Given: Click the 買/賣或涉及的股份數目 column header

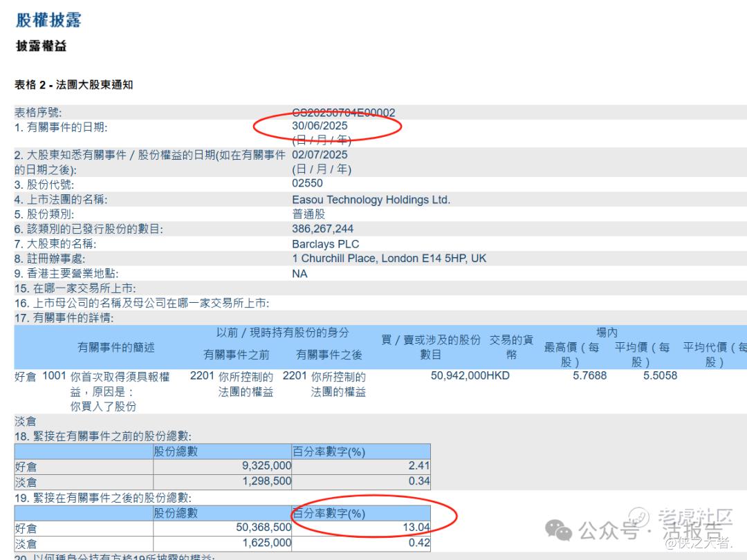Looking at the screenshot, I should (431, 347).
